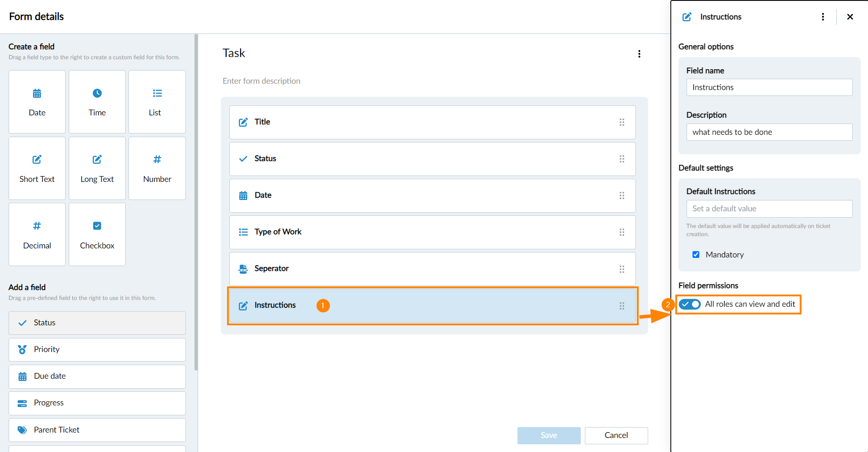
Task: Click the drag handle on Seperator row
Action: click(622, 269)
